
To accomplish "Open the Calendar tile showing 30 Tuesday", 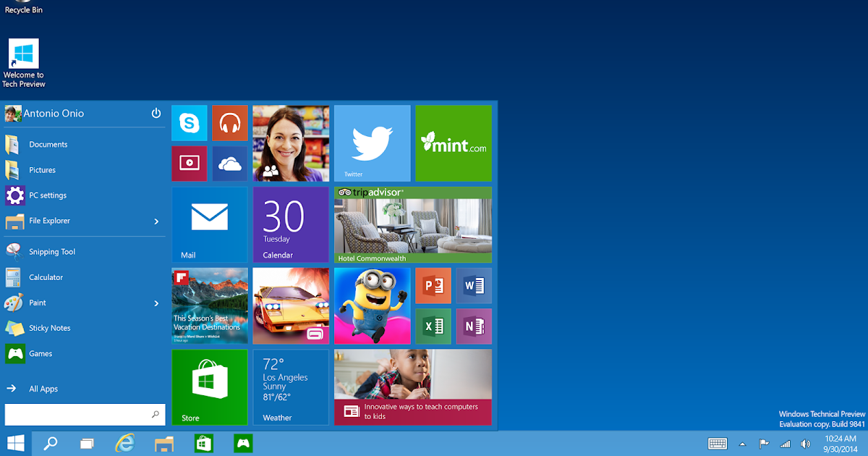I will [x=291, y=224].
